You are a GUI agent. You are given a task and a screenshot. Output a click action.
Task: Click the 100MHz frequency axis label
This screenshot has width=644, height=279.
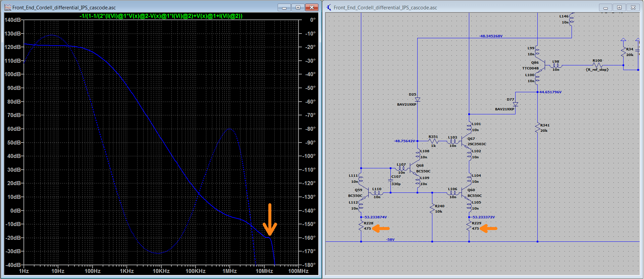298,271
